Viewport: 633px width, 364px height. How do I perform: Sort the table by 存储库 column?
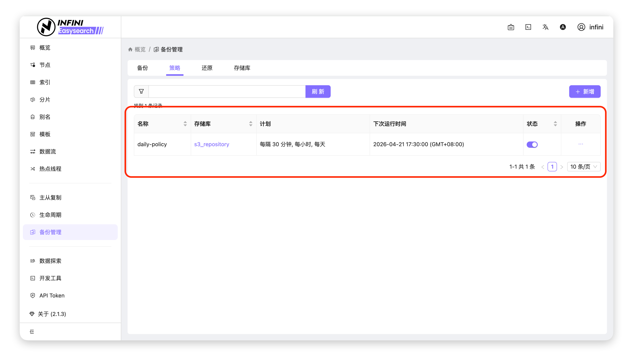point(251,124)
